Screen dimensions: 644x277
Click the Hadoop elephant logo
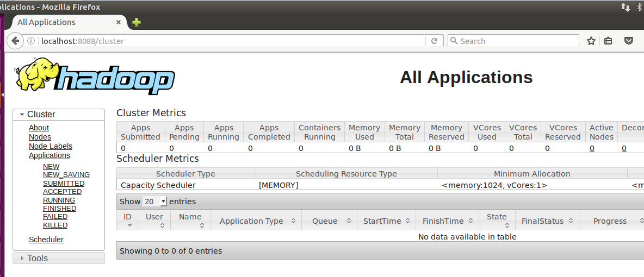pos(95,77)
